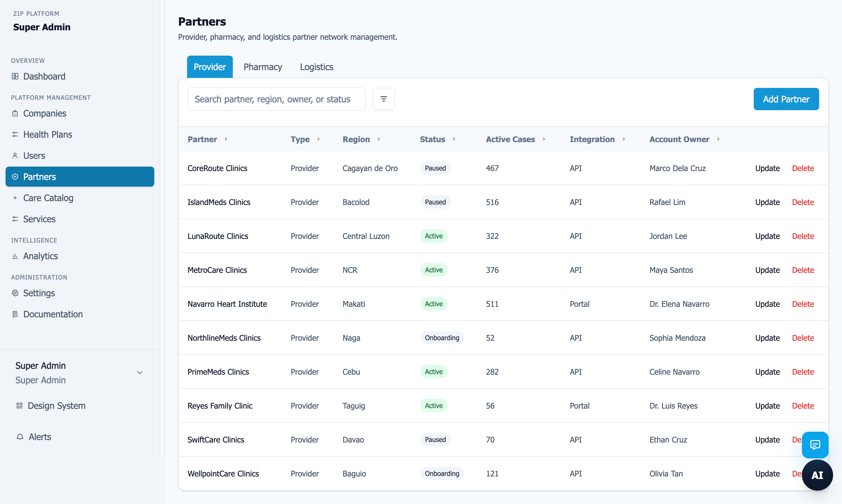Screen dimensions: 842x504
Task: Expand the Super Admin account chevron
Action: [x=140, y=372]
